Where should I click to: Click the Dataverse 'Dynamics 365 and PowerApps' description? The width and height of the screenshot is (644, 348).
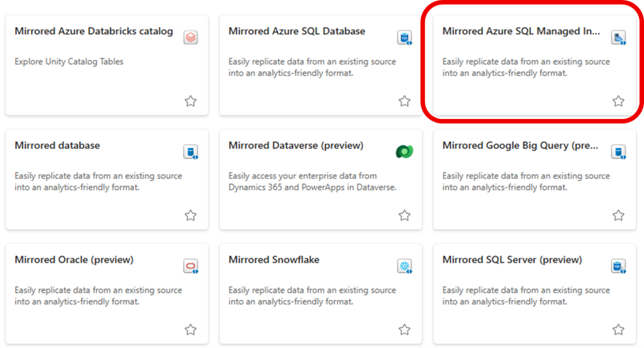coord(312,182)
